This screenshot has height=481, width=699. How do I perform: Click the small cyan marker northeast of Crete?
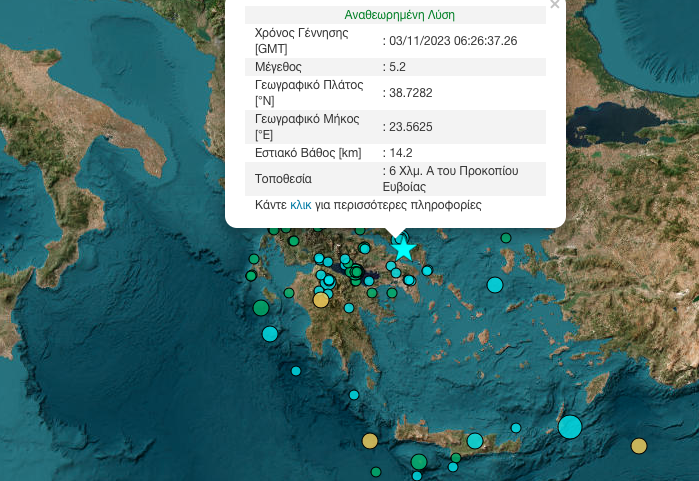[516, 428]
